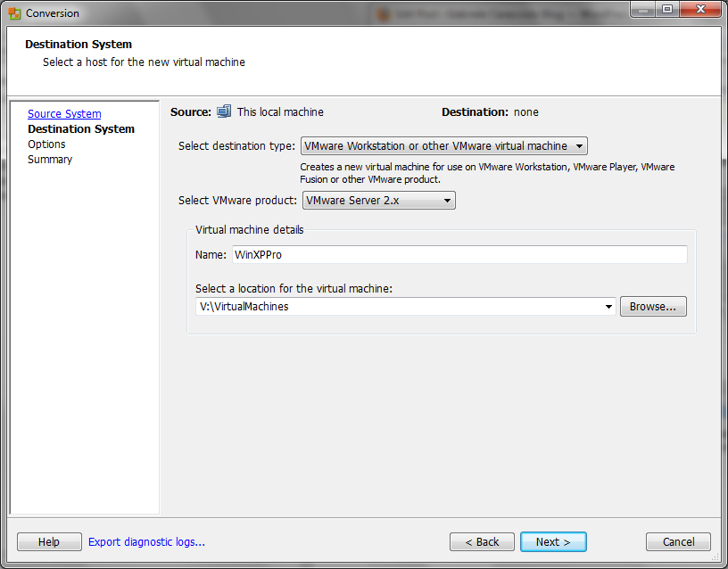Viewport: 728px width, 569px height.
Task: Click 'This local machine' source text
Action: 280,111
